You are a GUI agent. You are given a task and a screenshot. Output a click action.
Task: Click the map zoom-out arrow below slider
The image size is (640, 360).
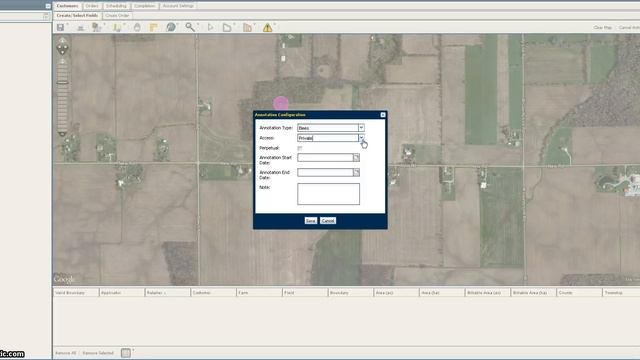(62, 134)
